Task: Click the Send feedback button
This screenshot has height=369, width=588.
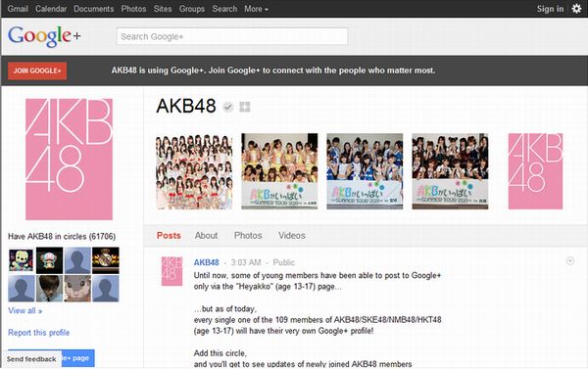Action: 31,359
